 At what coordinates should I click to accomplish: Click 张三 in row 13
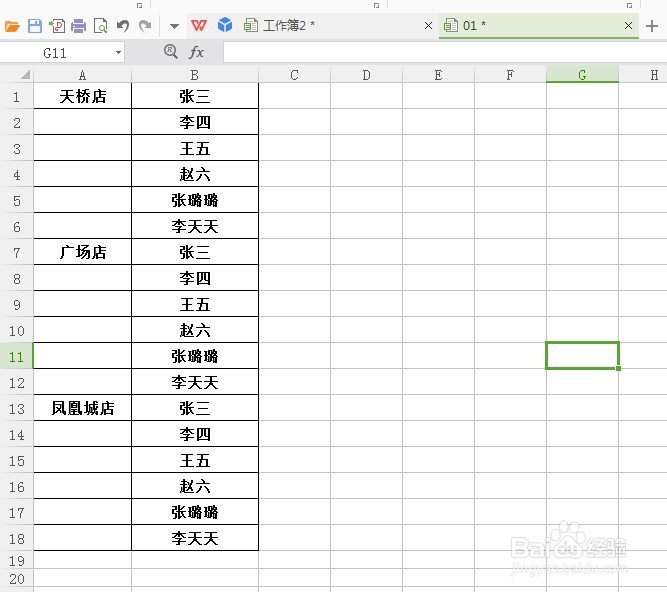[x=195, y=408]
